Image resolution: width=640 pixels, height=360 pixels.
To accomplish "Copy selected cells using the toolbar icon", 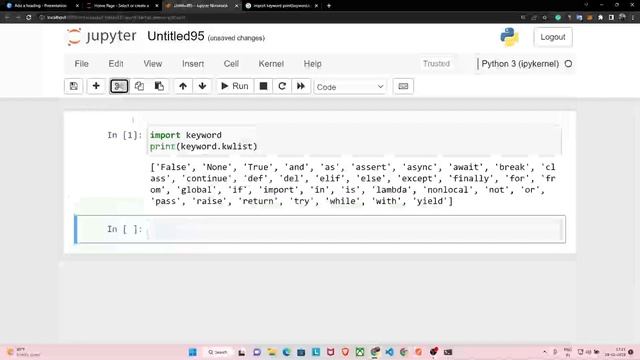I will click(139, 86).
